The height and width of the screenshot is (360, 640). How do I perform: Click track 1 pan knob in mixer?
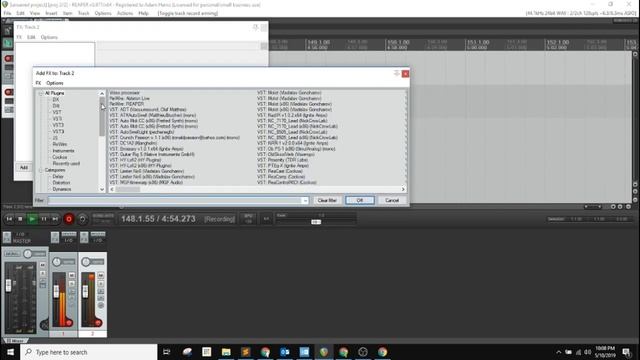pyautogui.click(x=57, y=262)
